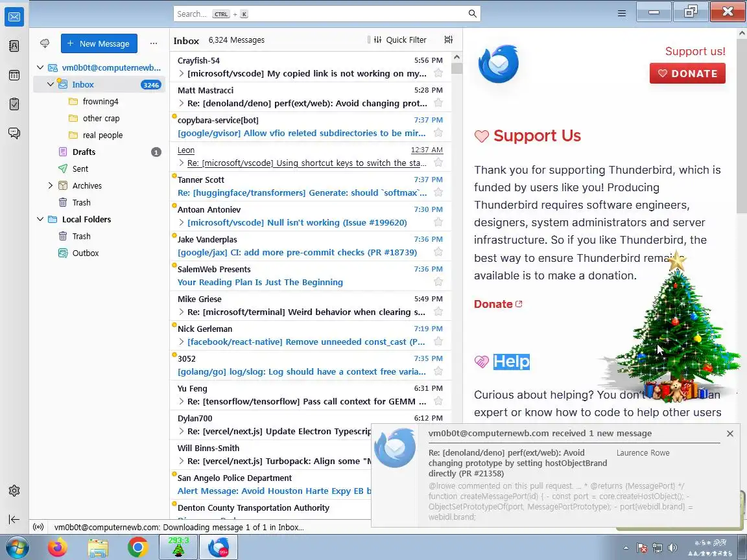747x560 pixels.
Task: Open the Calendar space
Action: [x=14, y=75]
